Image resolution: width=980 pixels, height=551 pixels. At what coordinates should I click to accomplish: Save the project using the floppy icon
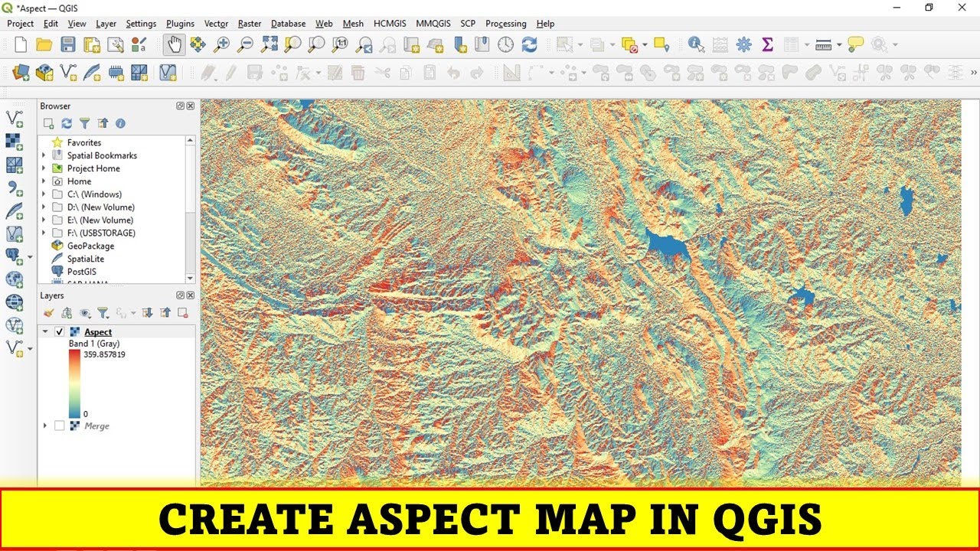pyautogui.click(x=68, y=45)
